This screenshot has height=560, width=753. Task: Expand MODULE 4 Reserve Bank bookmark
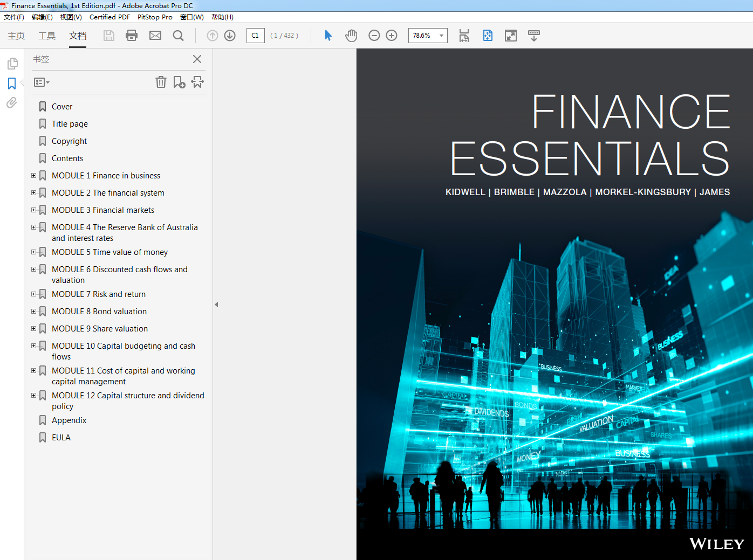tap(34, 227)
